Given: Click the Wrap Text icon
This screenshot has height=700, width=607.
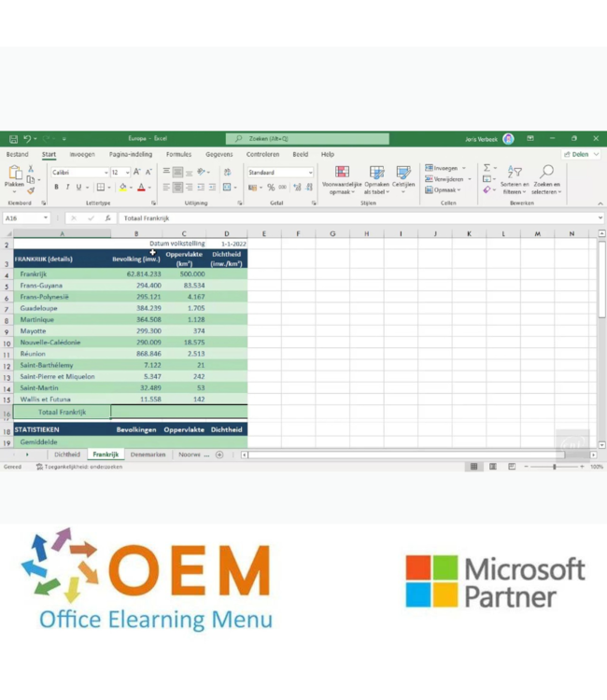Looking at the screenshot, I should pos(227,172).
